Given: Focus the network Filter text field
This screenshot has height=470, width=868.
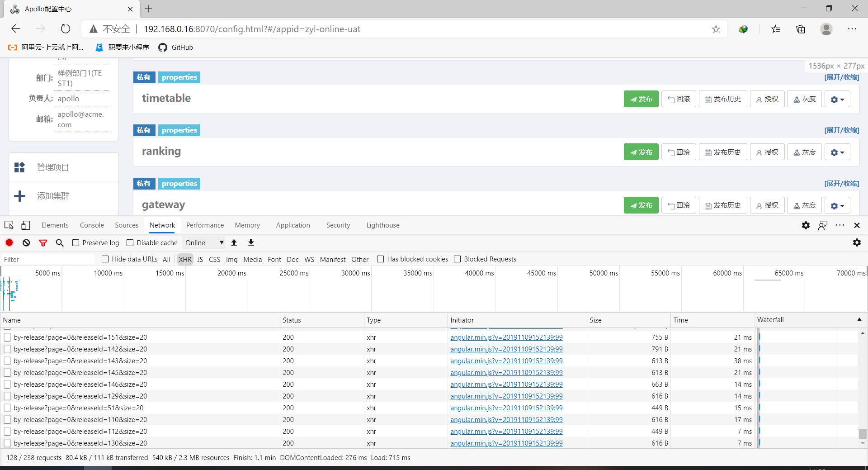Looking at the screenshot, I should tap(48, 260).
